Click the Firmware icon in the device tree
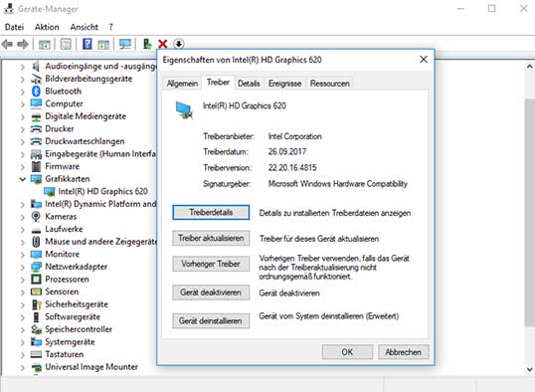 coord(36,166)
